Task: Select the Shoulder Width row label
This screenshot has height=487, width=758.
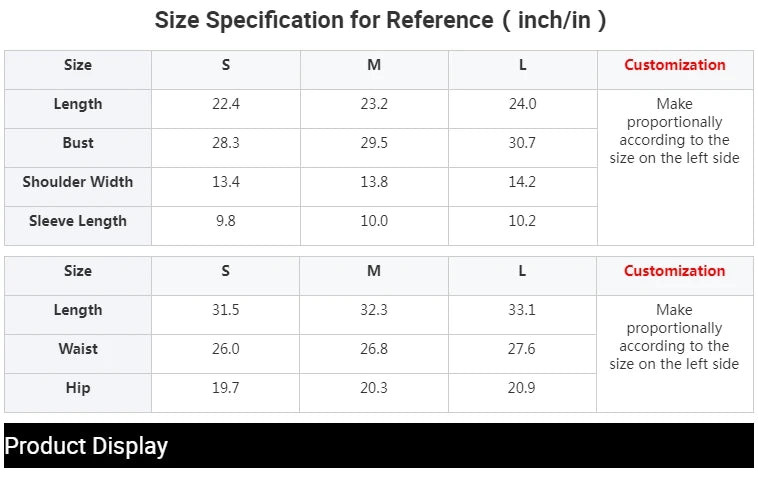Action: [x=78, y=182]
